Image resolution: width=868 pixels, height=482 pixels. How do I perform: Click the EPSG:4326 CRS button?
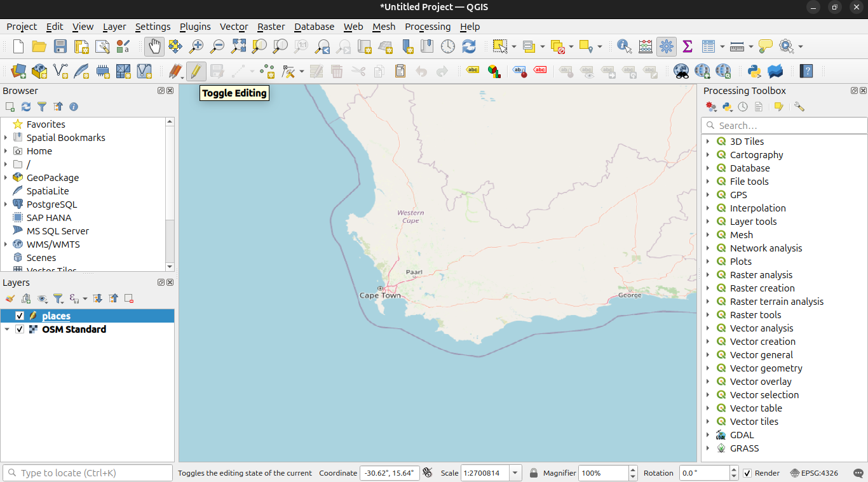point(814,473)
